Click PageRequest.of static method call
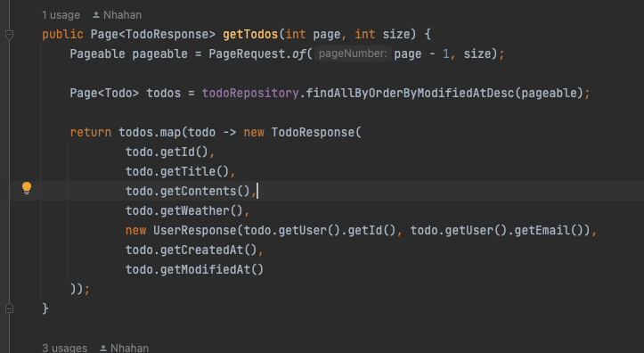Screen dimensions: 644x353 [x=257, y=53]
